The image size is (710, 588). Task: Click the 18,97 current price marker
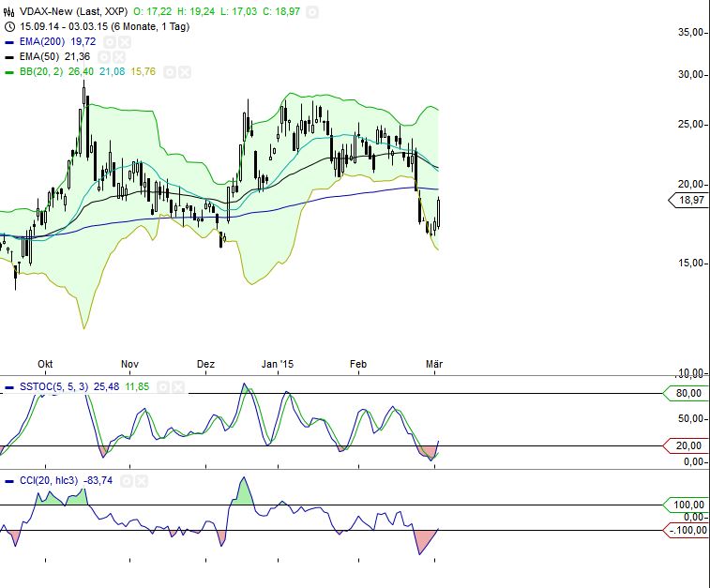[x=688, y=200]
